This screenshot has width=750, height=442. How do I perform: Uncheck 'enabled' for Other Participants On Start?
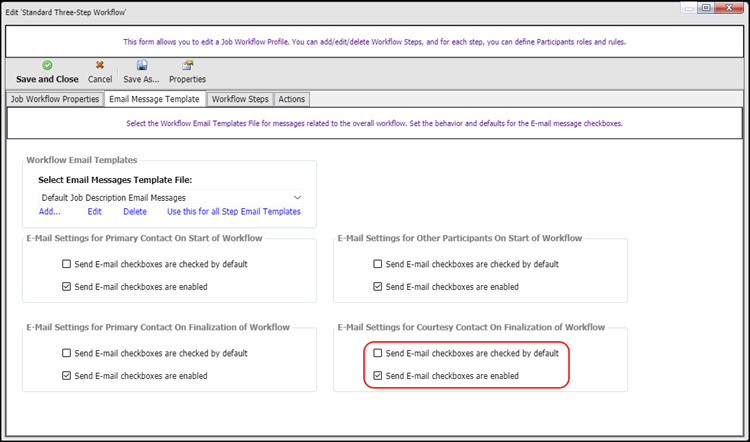[x=378, y=287]
